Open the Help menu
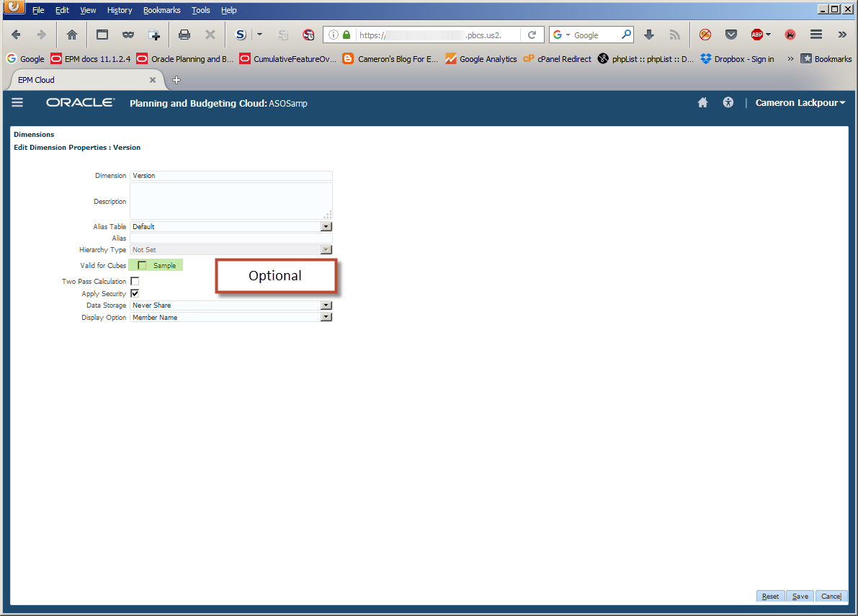 pyautogui.click(x=228, y=10)
